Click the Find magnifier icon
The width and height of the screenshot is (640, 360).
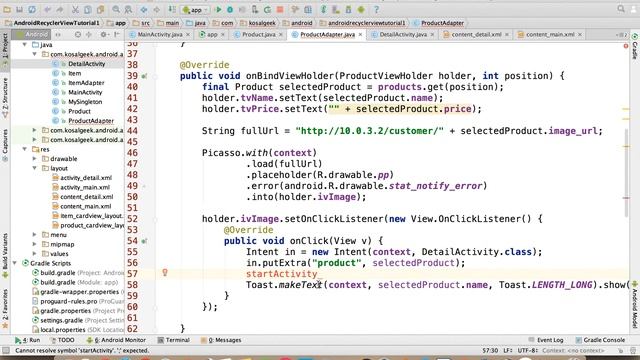[116, 9]
